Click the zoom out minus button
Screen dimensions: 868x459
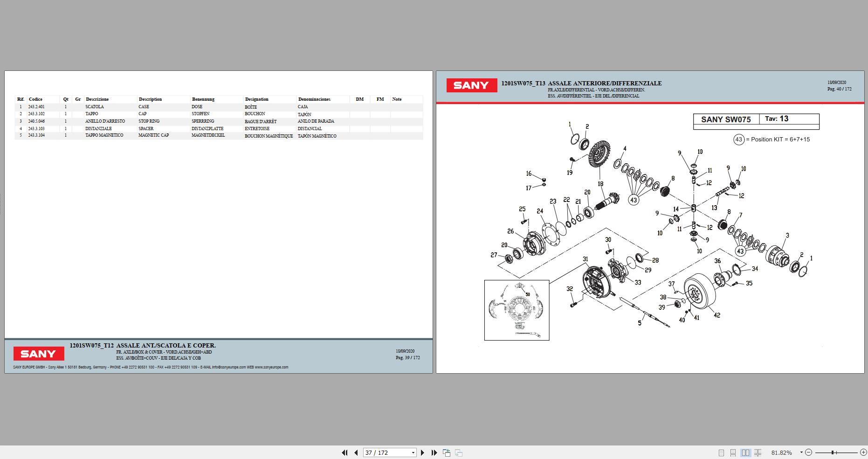coord(809,452)
